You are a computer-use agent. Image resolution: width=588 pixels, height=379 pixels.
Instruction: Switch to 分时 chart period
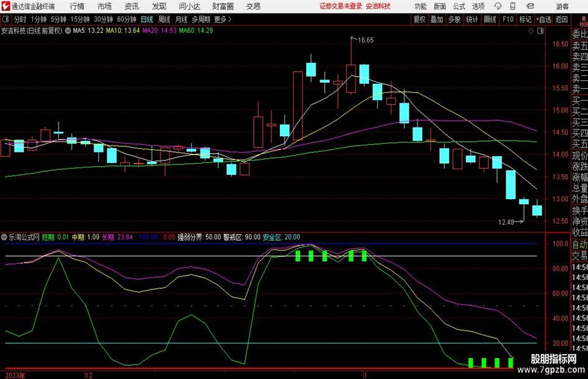[20, 19]
